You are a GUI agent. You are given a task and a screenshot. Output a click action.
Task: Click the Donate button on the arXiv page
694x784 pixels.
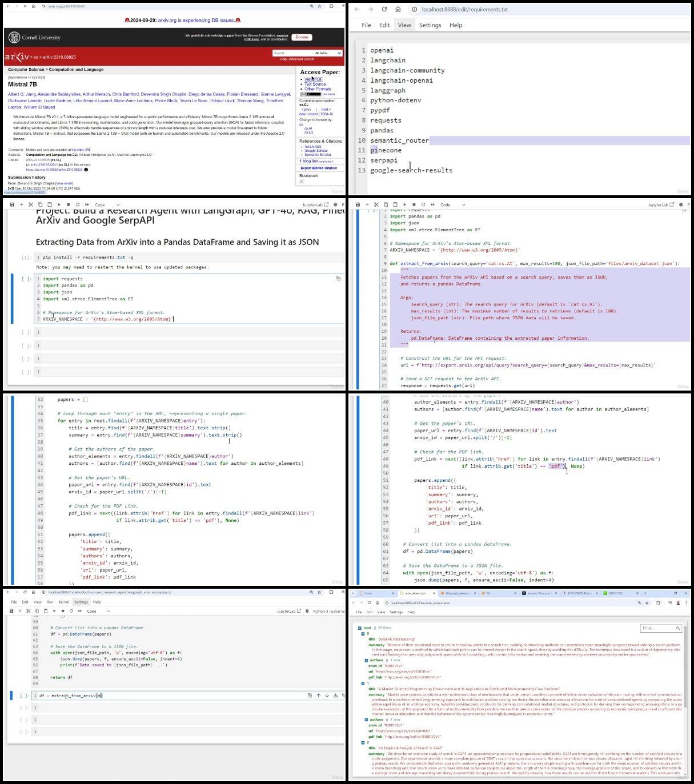pyautogui.click(x=302, y=37)
